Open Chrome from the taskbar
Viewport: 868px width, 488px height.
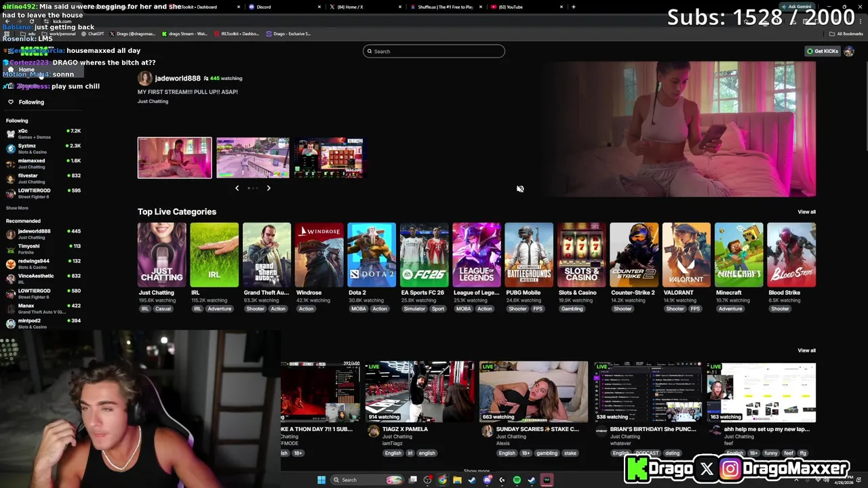[x=442, y=480]
